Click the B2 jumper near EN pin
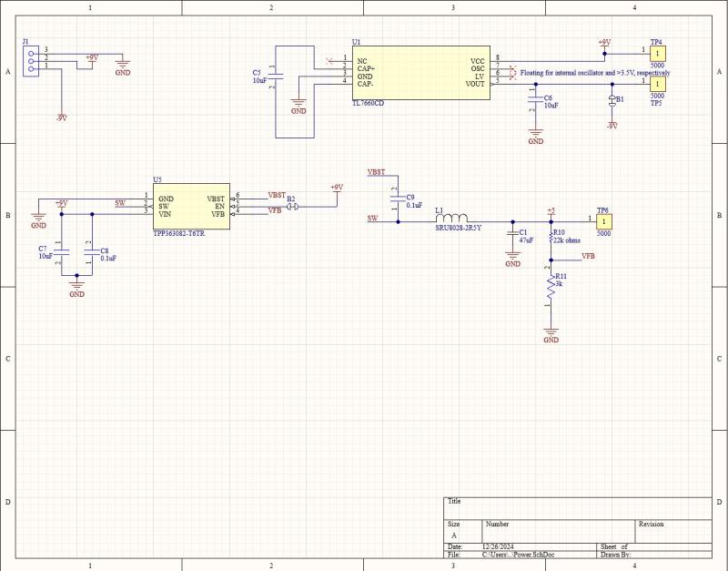The height and width of the screenshot is (571, 728). [292, 207]
